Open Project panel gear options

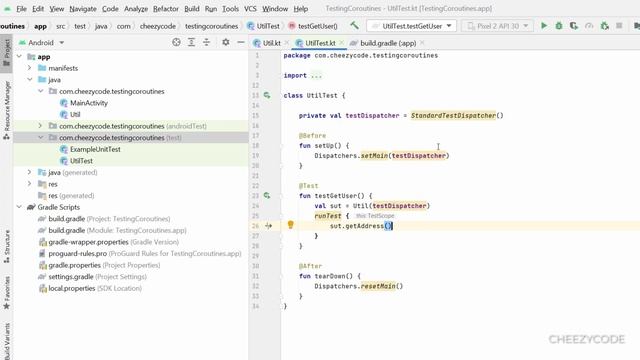pos(225,42)
